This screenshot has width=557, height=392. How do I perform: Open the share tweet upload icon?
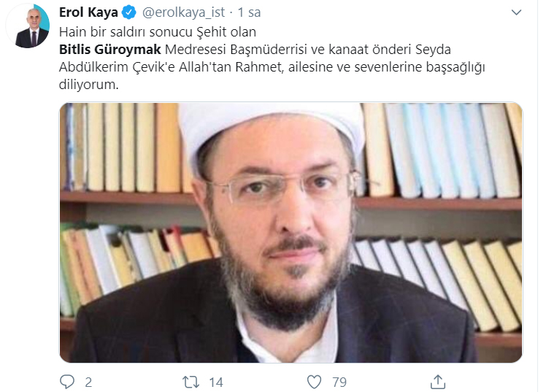[x=438, y=382]
